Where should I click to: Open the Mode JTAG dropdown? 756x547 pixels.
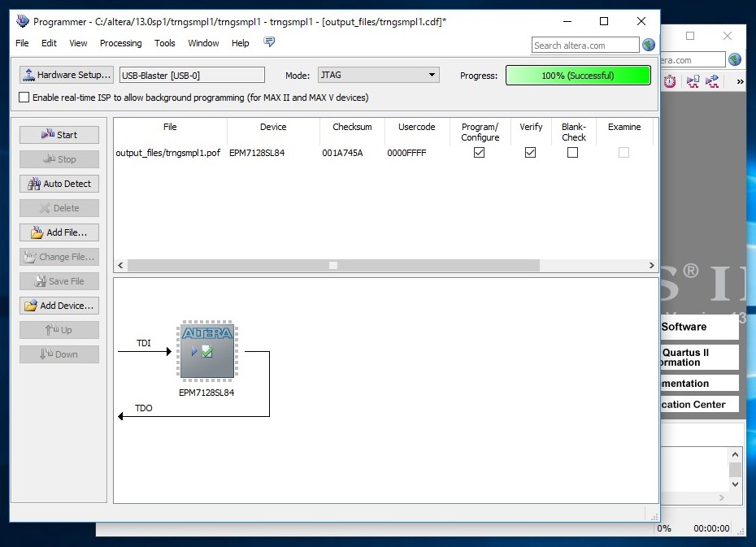point(378,75)
